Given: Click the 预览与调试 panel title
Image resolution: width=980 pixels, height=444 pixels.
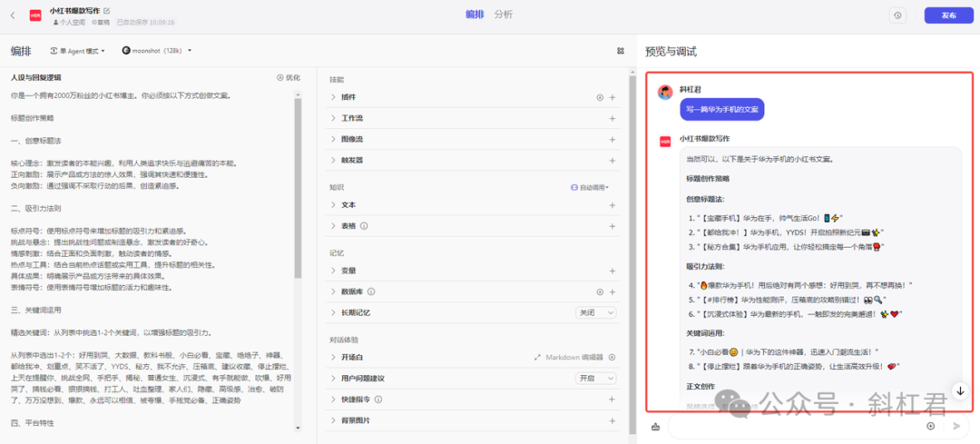Looking at the screenshot, I should (671, 52).
